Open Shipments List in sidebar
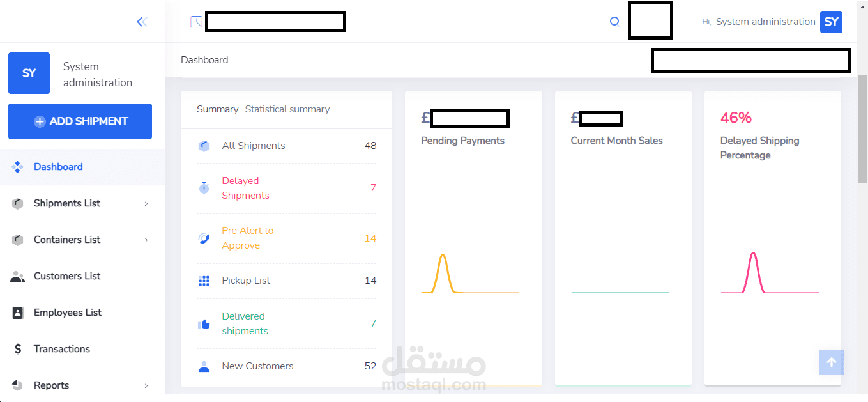 click(82, 203)
